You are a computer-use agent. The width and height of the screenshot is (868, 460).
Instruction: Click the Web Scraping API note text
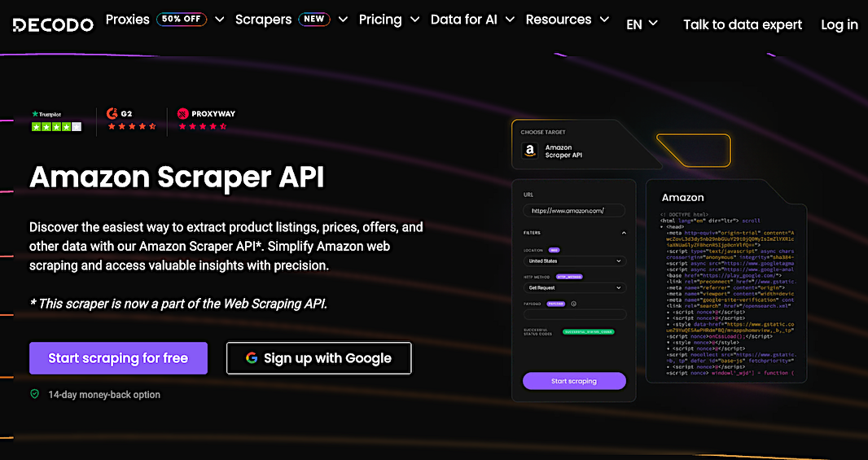178,304
